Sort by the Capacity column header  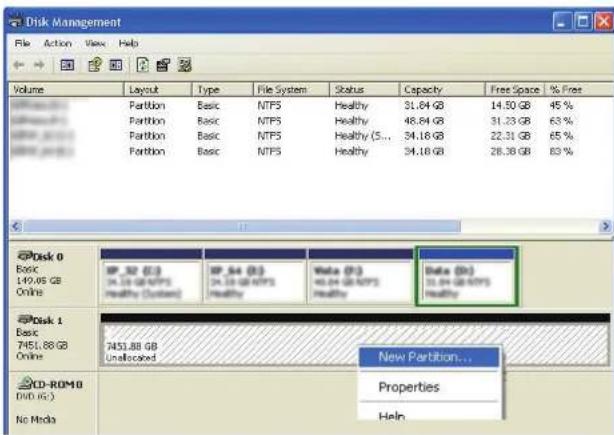tap(442, 90)
